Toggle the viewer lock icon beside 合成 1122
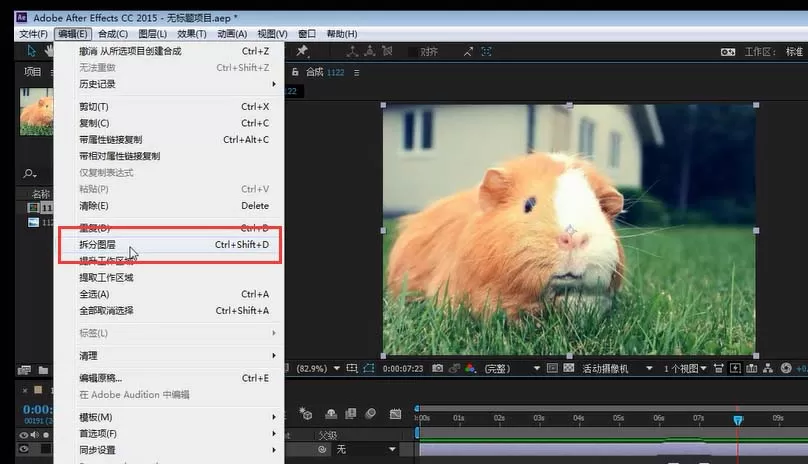This screenshot has width=808, height=464. click(x=295, y=72)
